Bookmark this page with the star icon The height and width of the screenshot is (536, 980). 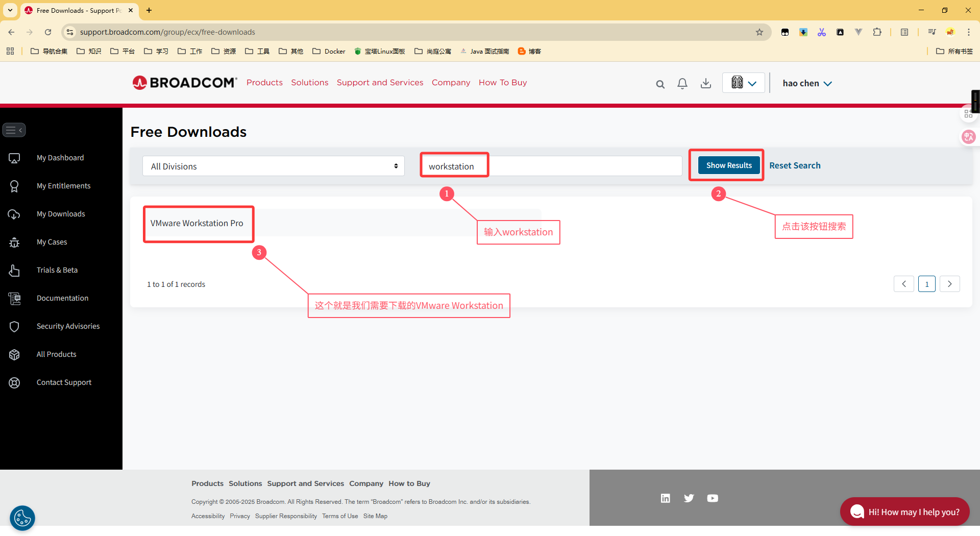759,32
